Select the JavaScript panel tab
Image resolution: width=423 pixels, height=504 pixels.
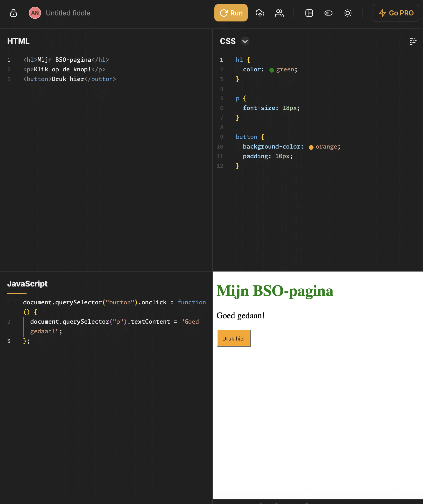coord(27,284)
